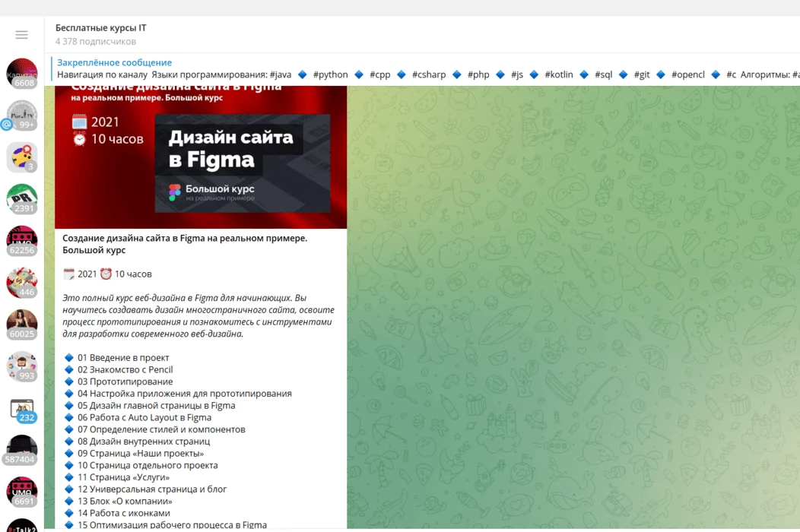The height and width of the screenshot is (532, 800).
Task: Click the line '03 Прототипирование'
Action: (x=125, y=382)
